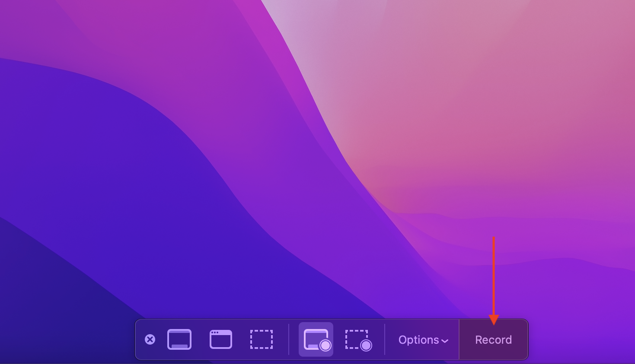Select Record Entire Screen icon
Image resolution: width=635 pixels, height=364 pixels.
tap(316, 339)
